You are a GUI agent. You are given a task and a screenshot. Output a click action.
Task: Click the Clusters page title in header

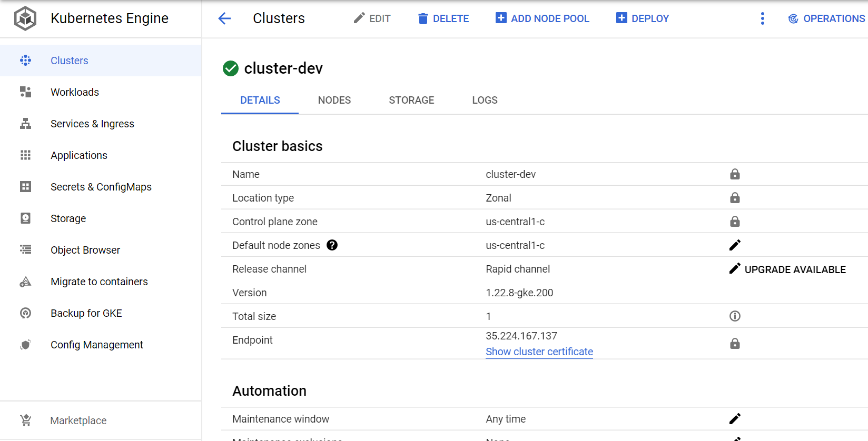click(279, 18)
